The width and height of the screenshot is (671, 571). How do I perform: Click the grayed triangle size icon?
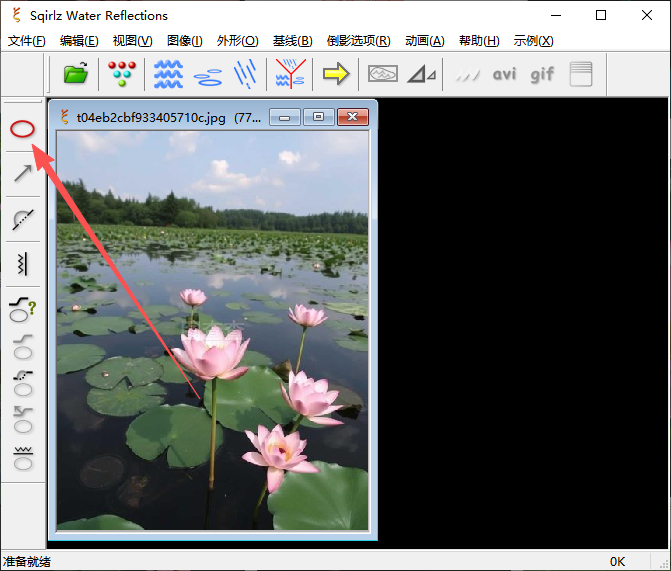422,74
